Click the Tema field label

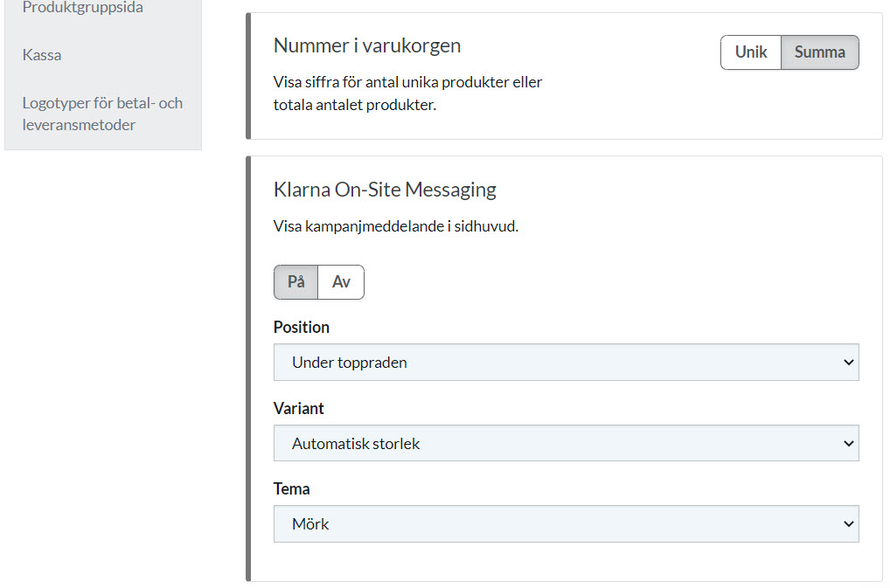[292, 488]
